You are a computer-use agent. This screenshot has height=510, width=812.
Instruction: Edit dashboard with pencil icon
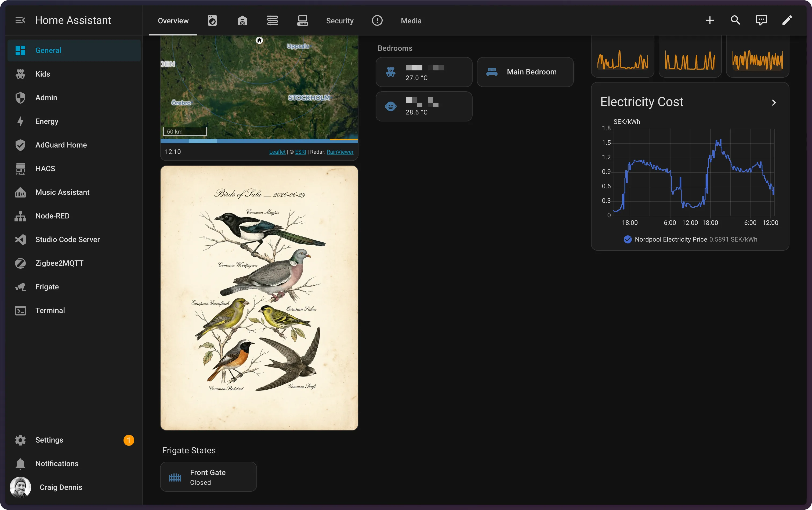[x=787, y=20]
